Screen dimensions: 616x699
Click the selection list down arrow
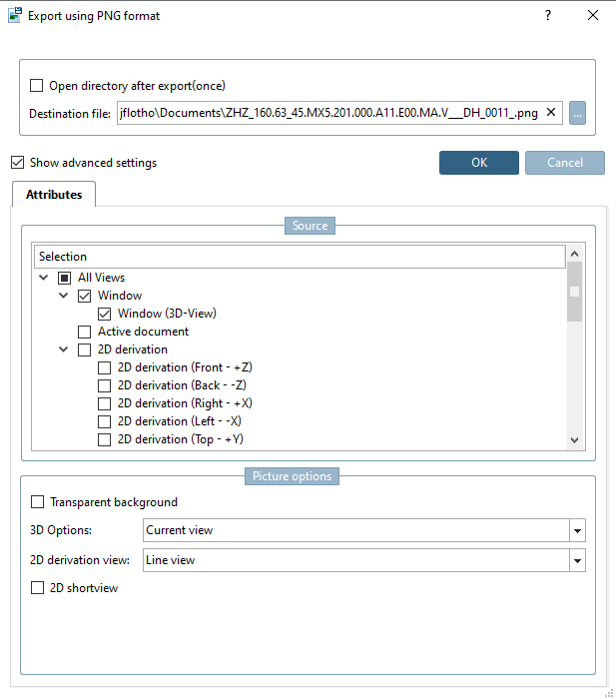point(574,440)
